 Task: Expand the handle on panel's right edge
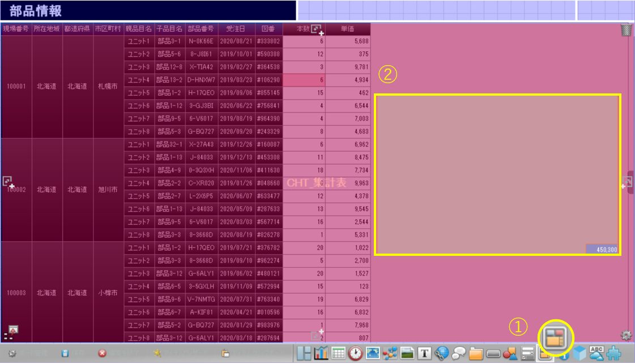627,182
